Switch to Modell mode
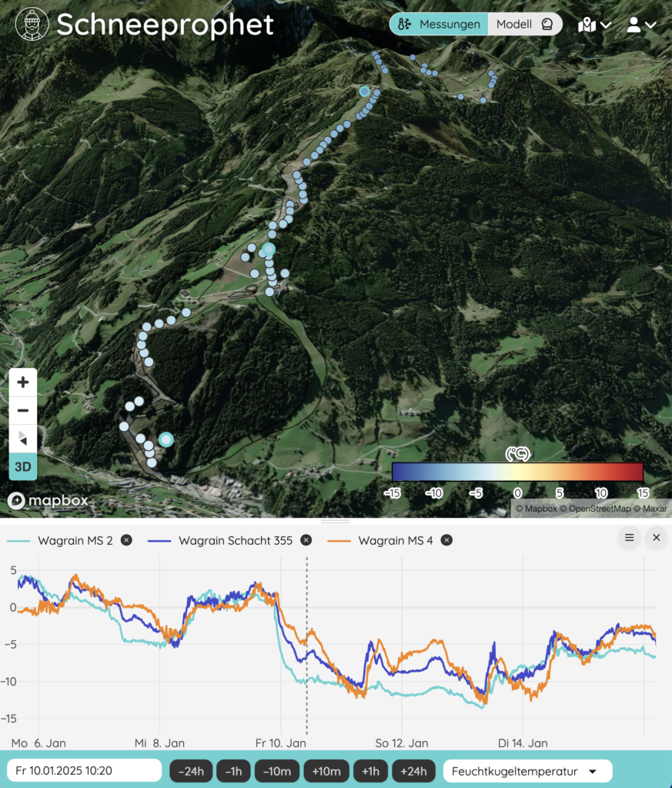Viewport: 672px width, 788px height. (524, 25)
